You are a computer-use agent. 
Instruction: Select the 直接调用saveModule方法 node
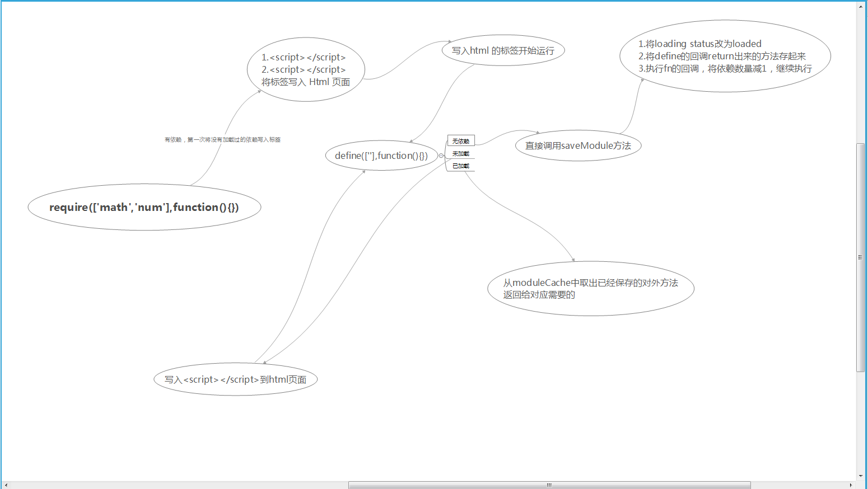(x=578, y=145)
